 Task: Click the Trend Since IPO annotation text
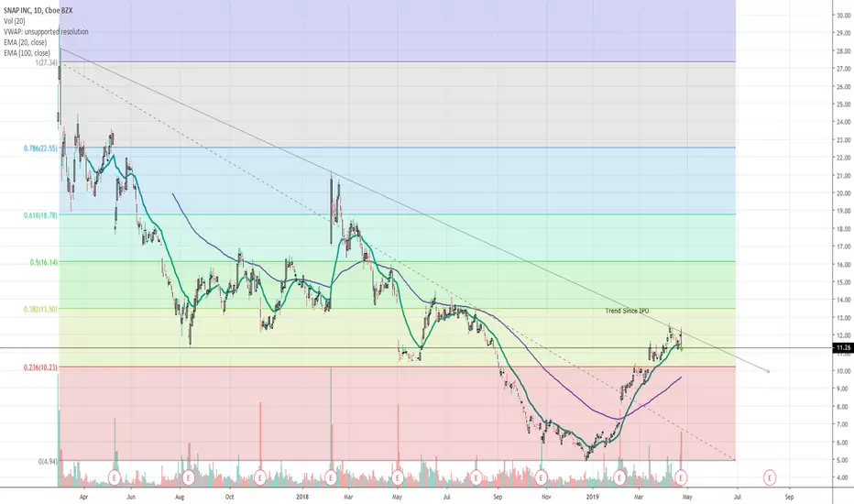coord(627,311)
